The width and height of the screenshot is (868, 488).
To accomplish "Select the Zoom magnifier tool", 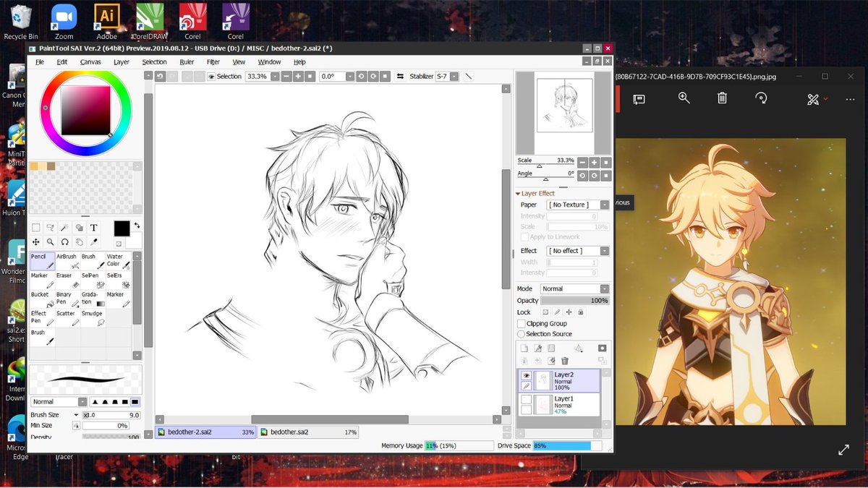I will 50,241.
